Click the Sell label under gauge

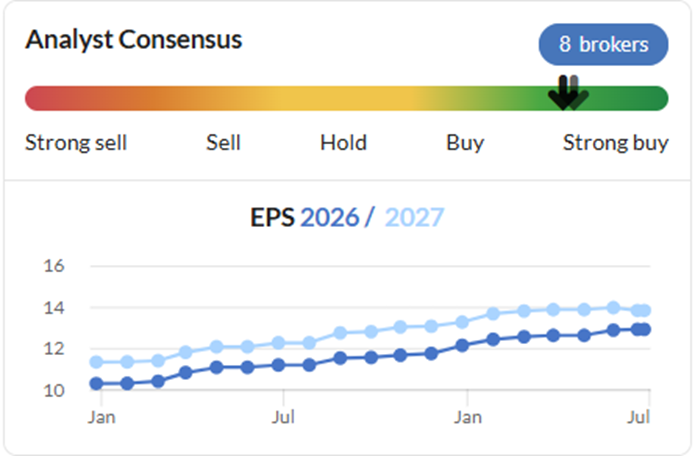pyautogui.click(x=223, y=143)
